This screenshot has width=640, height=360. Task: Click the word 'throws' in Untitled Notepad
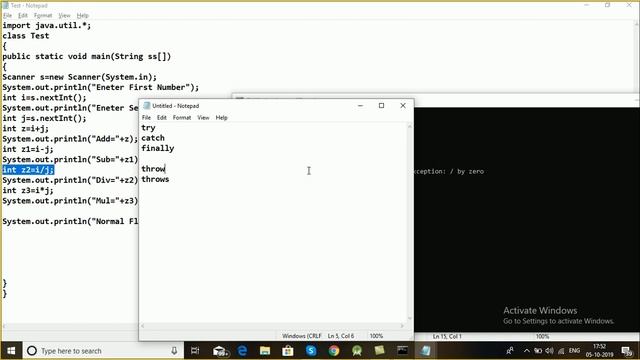click(x=155, y=179)
